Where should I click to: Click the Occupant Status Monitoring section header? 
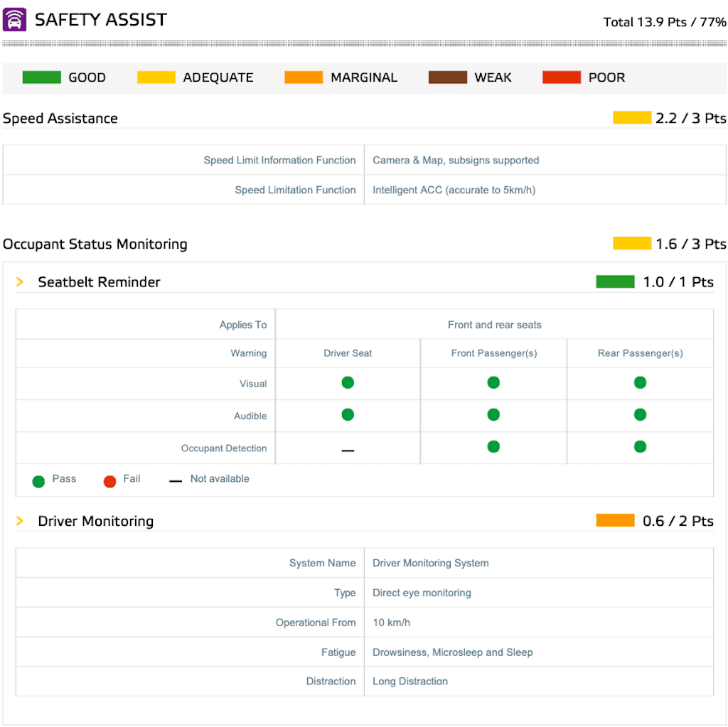(95, 244)
